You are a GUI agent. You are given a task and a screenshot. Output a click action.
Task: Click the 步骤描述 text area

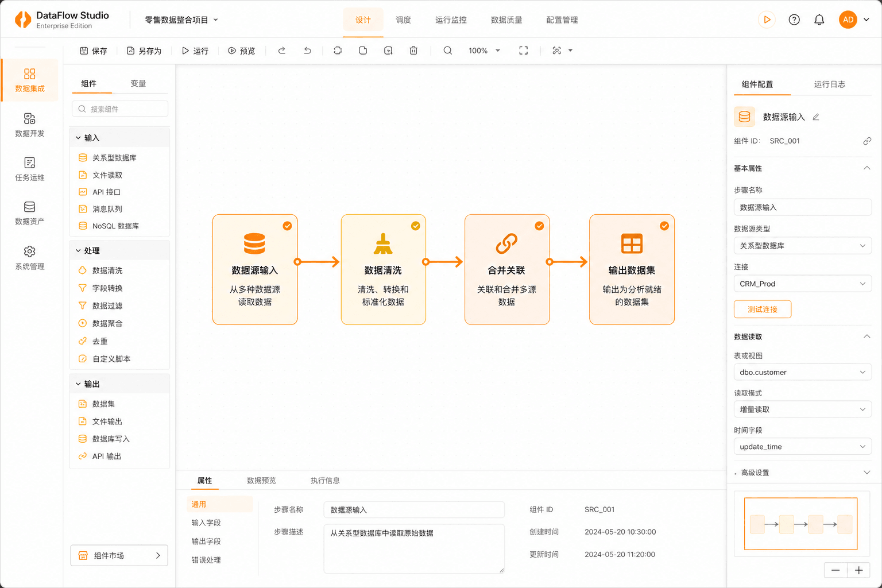414,549
